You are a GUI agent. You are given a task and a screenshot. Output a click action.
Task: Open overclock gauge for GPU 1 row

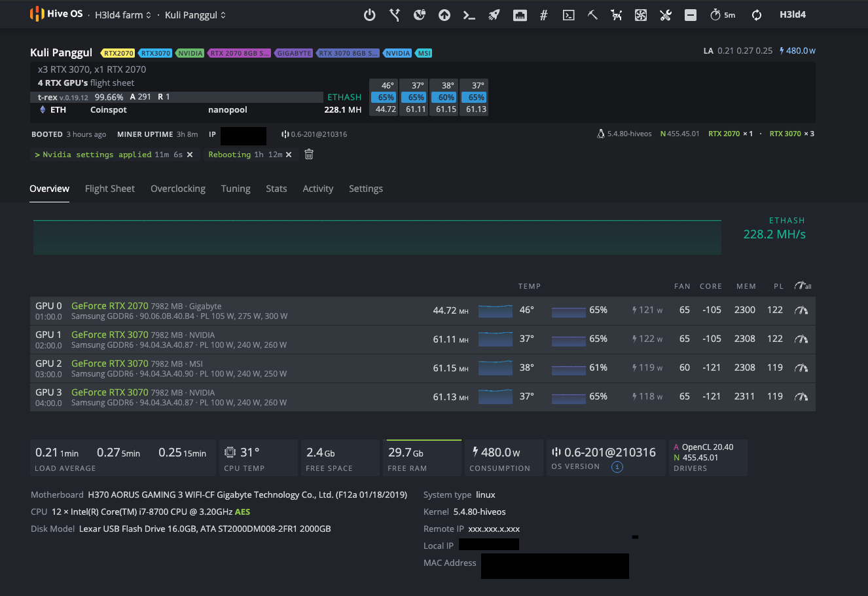[801, 339]
